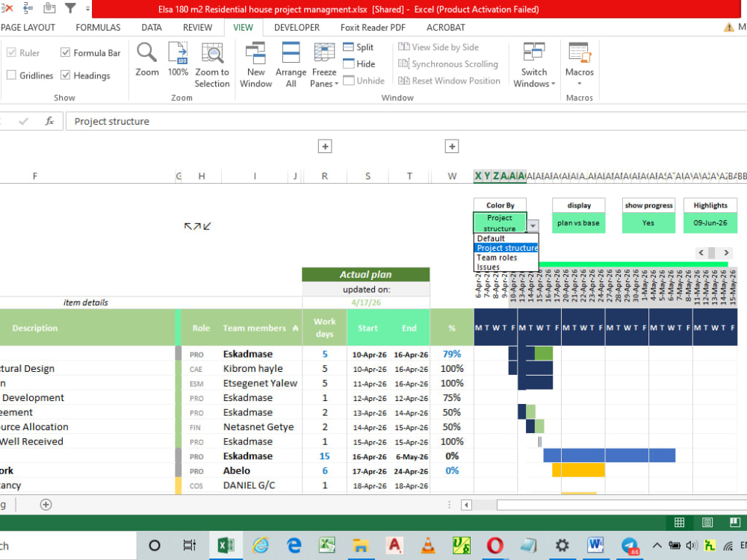Click the yellow Gantt bar for Abelo
The height and width of the screenshot is (560, 747).
pos(578,470)
